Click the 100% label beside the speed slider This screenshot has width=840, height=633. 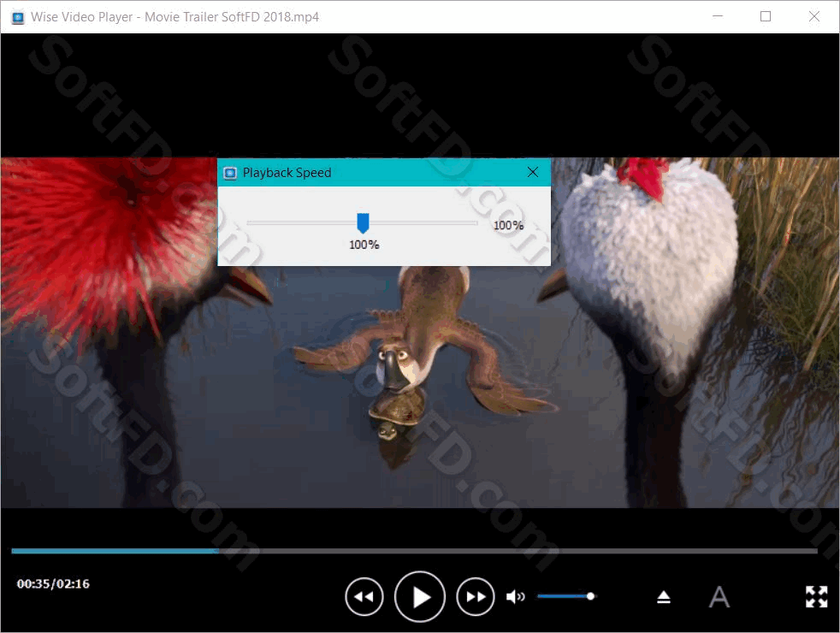508,225
